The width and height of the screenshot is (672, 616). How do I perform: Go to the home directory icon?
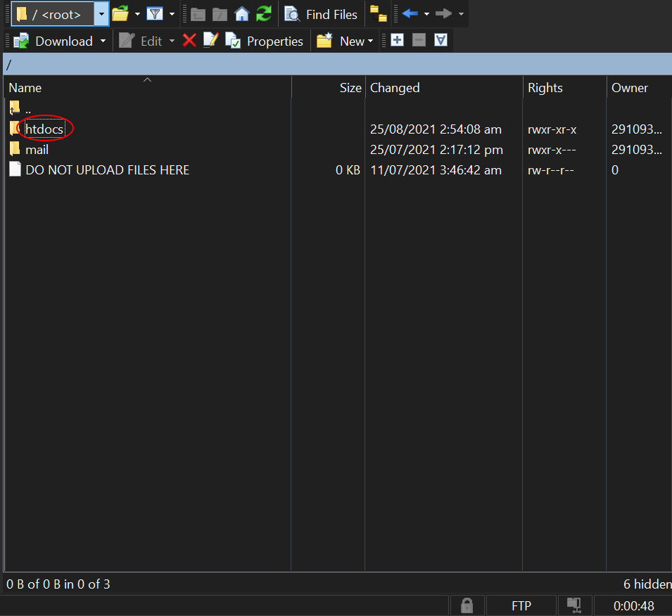[242, 14]
